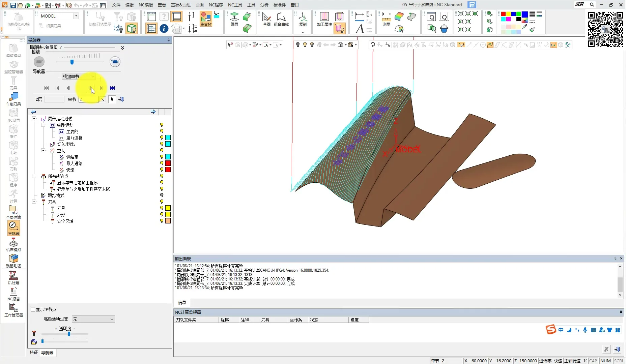Switch to the 特征 tab
The height and width of the screenshot is (364, 626).
(x=34, y=353)
